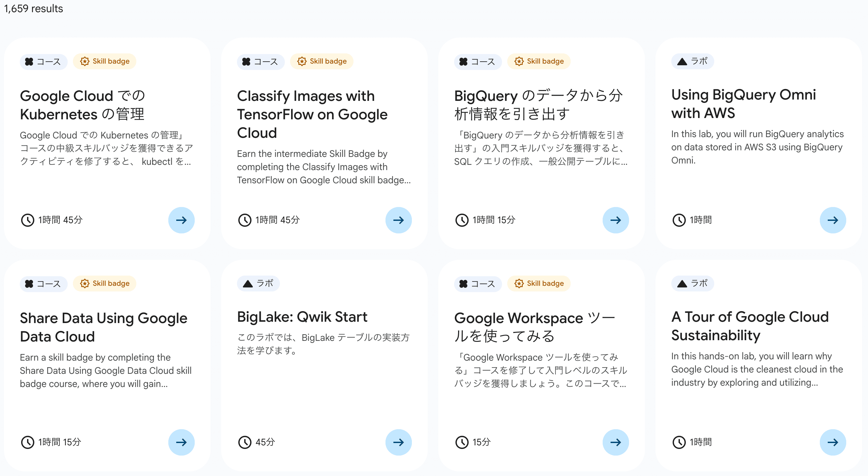Open BigLake: Qwik Start title
Screen dimensions: 868x476
(302, 317)
